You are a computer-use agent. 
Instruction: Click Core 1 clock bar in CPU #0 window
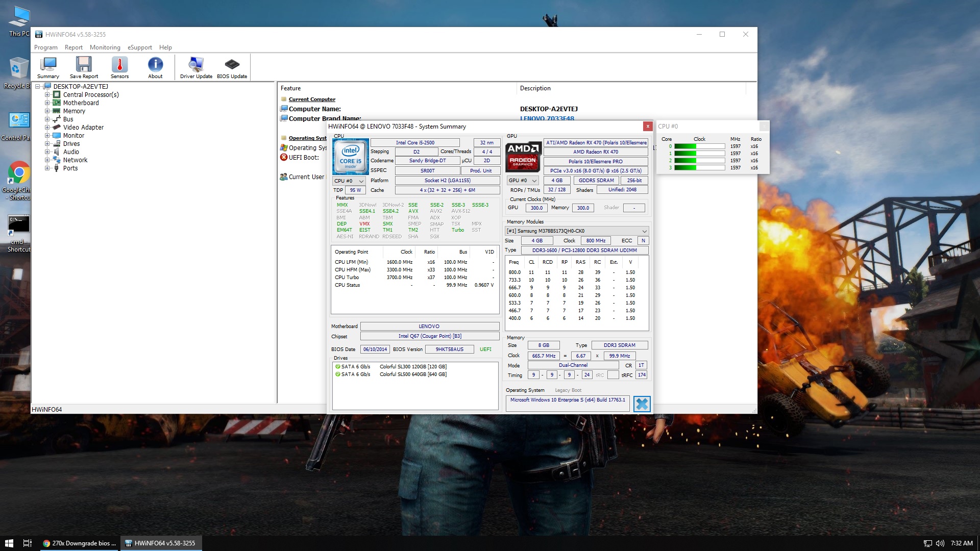(x=699, y=154)
